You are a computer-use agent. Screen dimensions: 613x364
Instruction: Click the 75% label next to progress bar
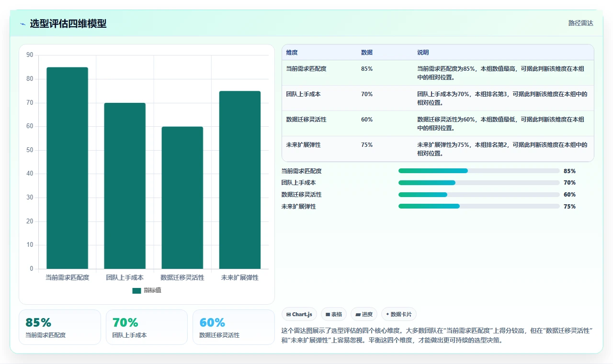coord(569,207)
